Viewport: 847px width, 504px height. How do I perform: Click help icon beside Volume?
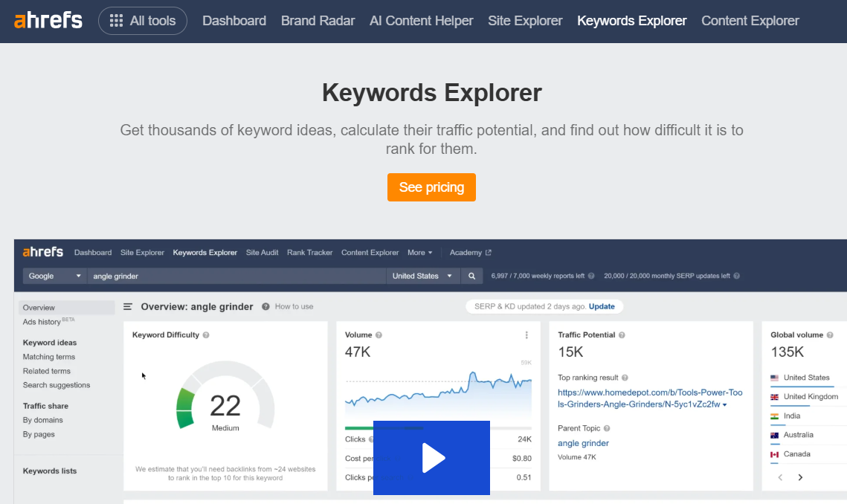[379, 335]
